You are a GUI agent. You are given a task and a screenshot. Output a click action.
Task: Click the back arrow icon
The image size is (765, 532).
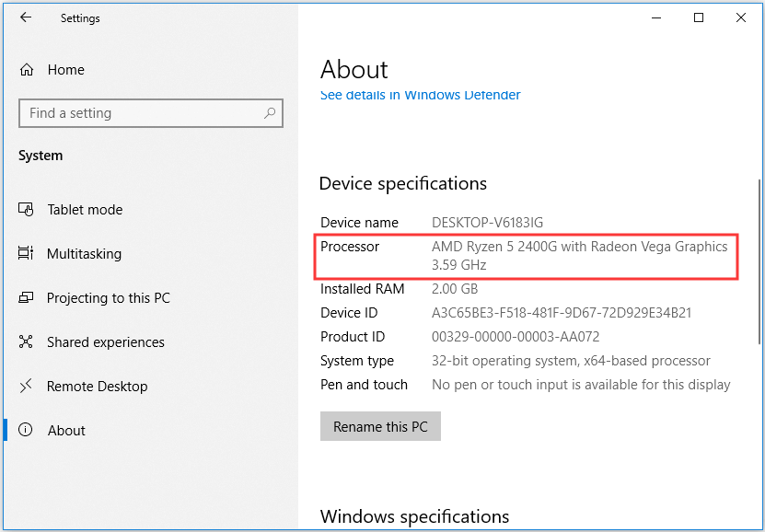tap(26, 17)
